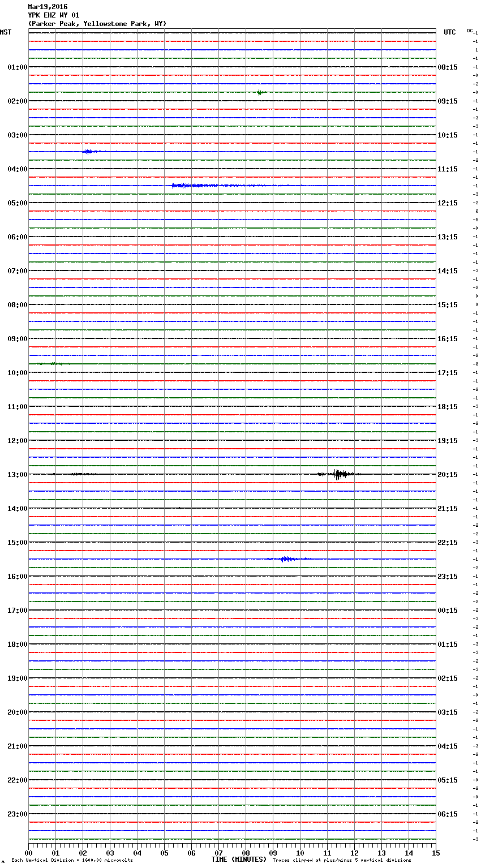Select the 13:00 MST row label
The image size is (481, 868).
18,475
